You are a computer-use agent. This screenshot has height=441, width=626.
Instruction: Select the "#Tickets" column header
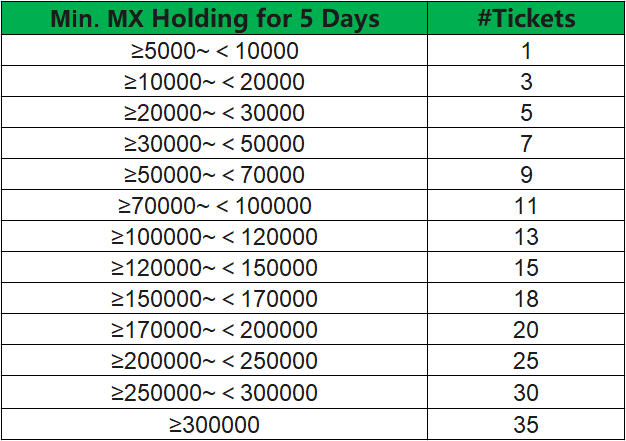(526, 19)
